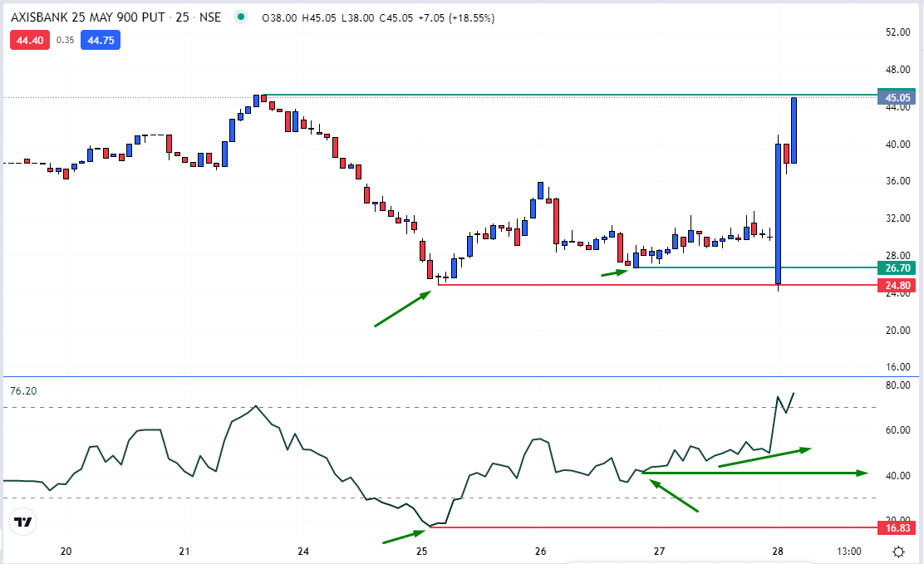
Task: Click 16.00 on price scale
Action: click(x=897, y=366)
